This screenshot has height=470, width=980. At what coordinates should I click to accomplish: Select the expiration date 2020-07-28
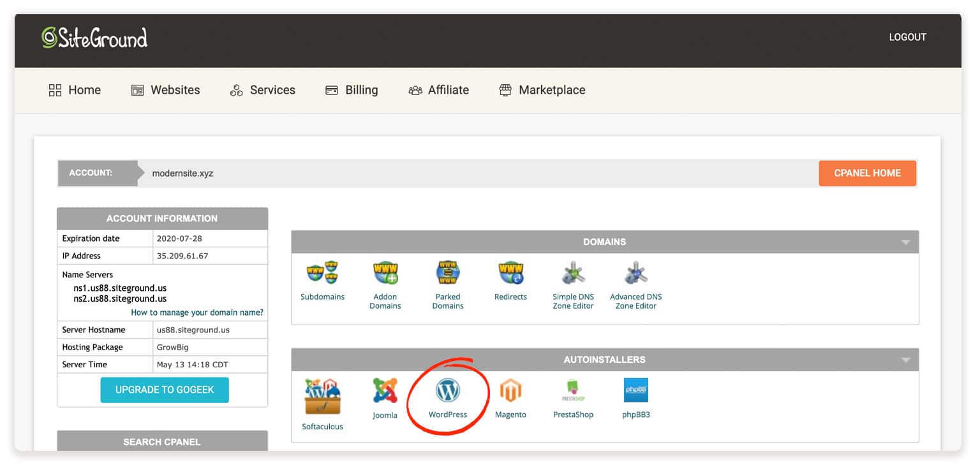pyautogui.click(x=178, y=239)
